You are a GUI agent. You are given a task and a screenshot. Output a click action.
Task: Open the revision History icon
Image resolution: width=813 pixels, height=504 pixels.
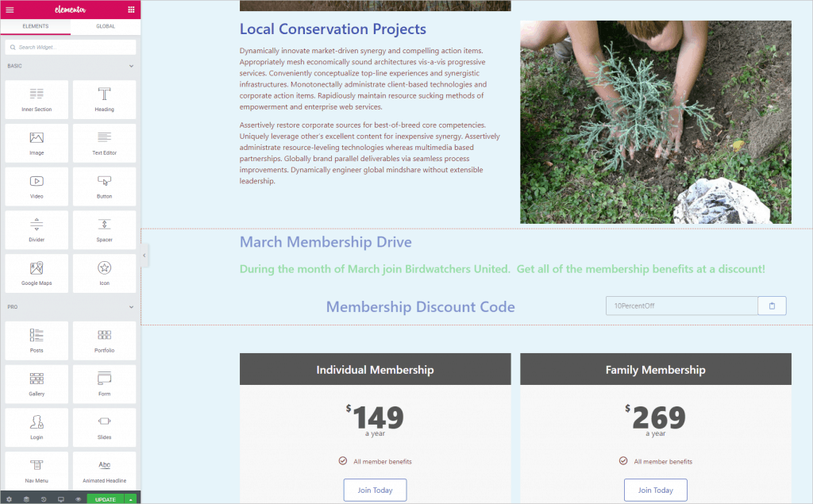[44, 499]
